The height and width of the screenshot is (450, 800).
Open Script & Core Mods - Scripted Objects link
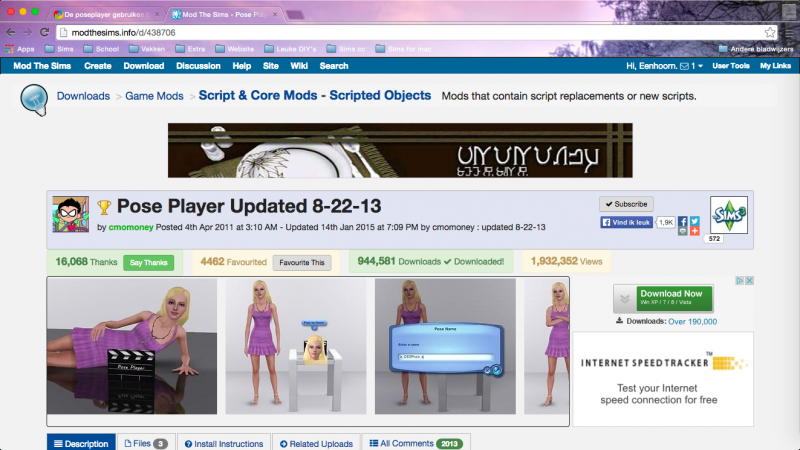pyautogui.click(x=315, y=95)
